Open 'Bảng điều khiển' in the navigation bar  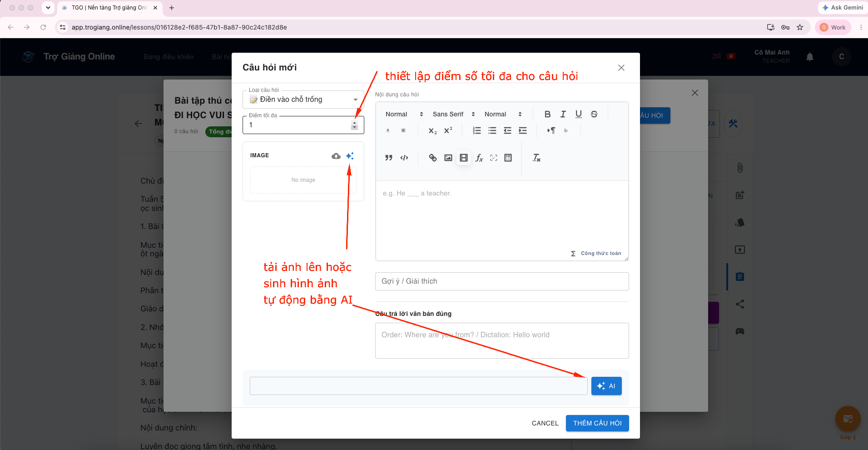click(169, 57)
